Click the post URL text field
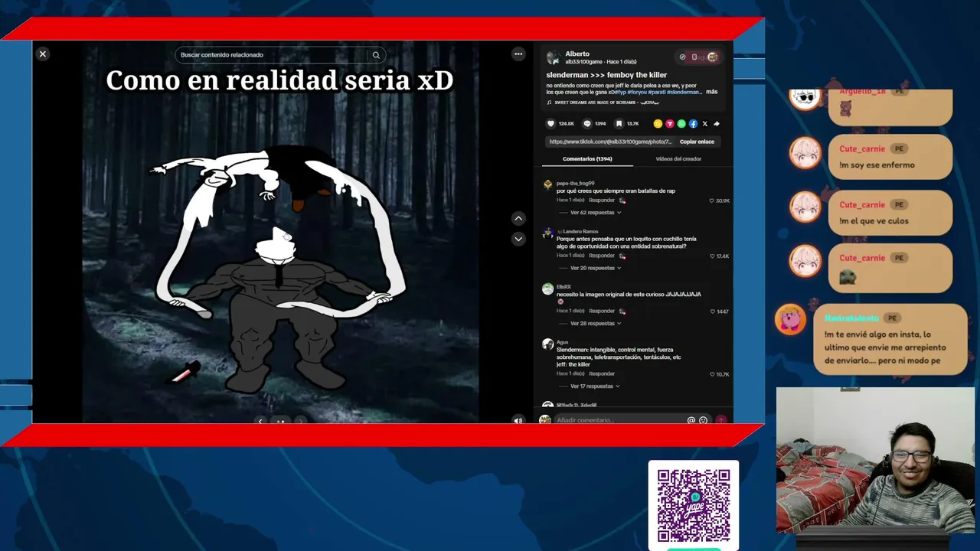Viewport: 980px width, 551px height. [x=610, y=142]
